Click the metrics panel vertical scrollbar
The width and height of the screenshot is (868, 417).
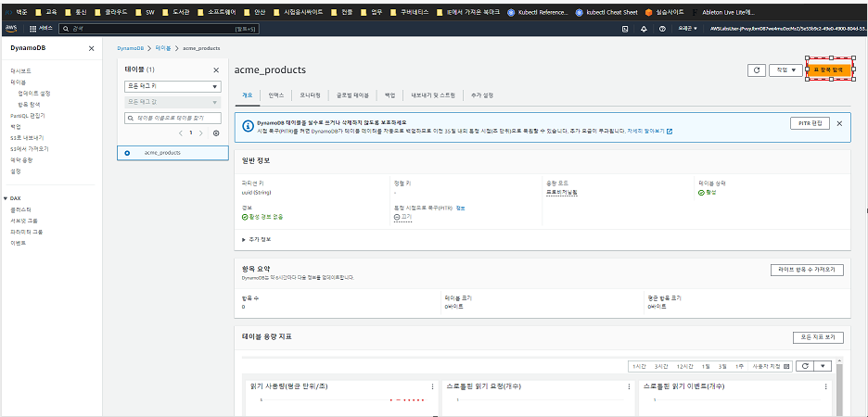tap(838, 390)
